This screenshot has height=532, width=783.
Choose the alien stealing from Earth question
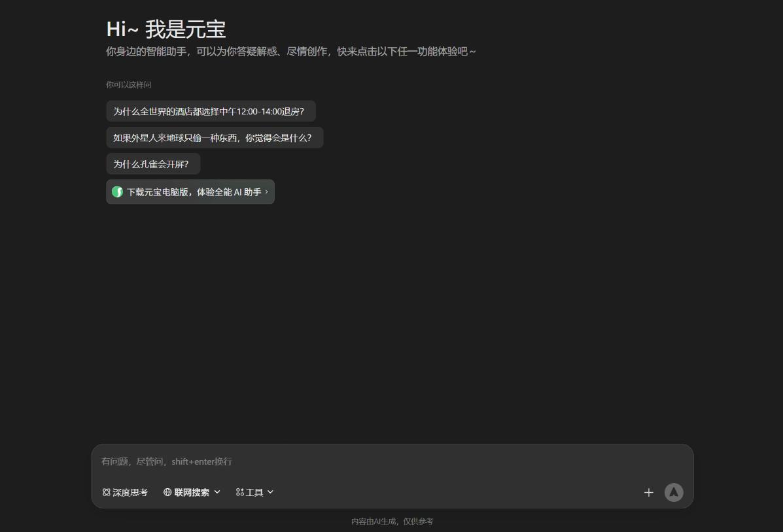tap(214, 138)
